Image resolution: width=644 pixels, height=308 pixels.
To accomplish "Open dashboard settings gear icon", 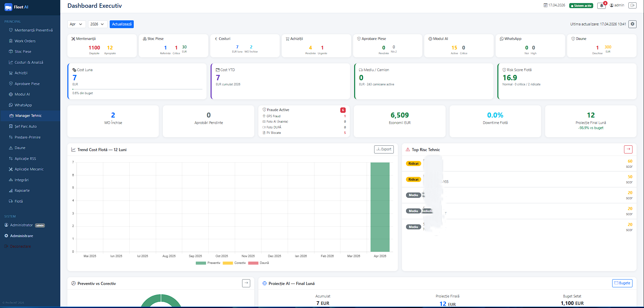I will (632, 24).
